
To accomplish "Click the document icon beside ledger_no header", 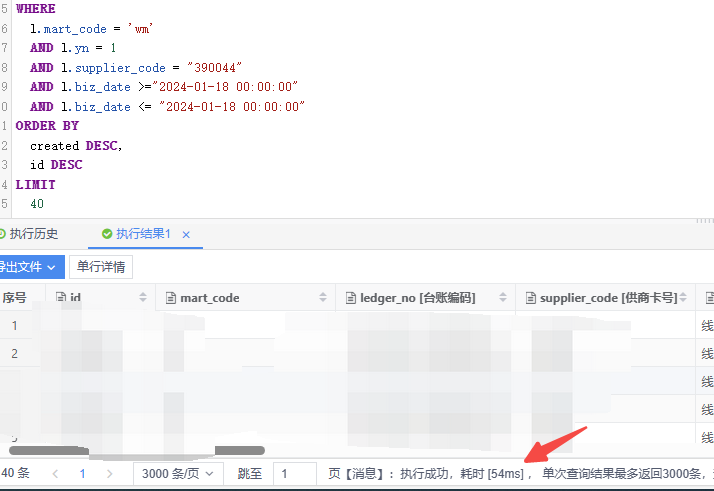I will pos(351,298).
